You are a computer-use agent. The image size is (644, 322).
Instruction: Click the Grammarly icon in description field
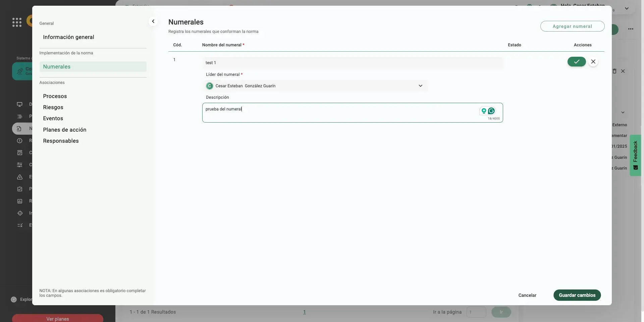(x=491, y=111)
